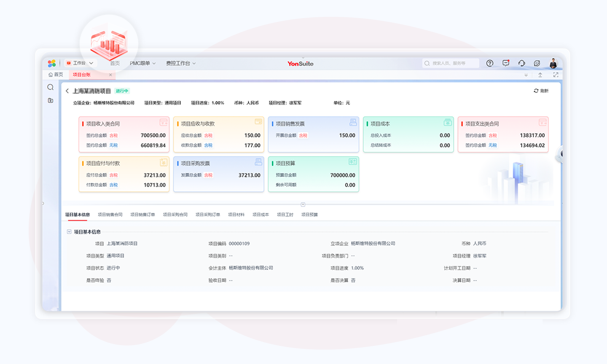Click the search people and services field
This screenshot has width=607, height=364.
point(451,63)
